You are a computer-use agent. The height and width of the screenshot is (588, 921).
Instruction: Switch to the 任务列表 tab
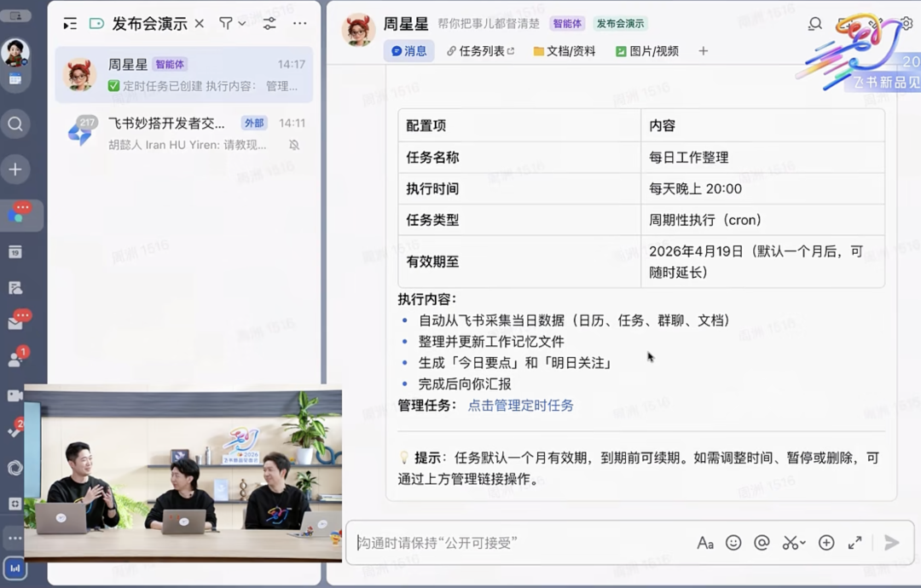[481, 51]
